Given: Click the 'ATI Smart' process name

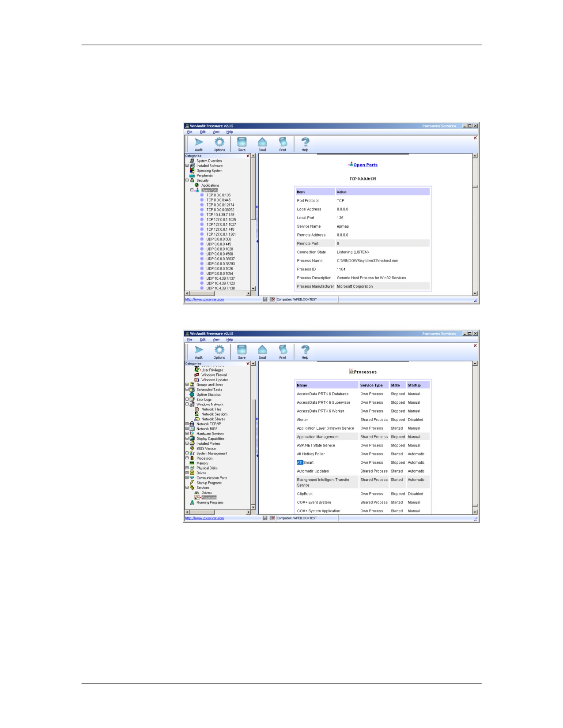Looking at the screenshot, I should pyautogui.click(x=305, y=462).
